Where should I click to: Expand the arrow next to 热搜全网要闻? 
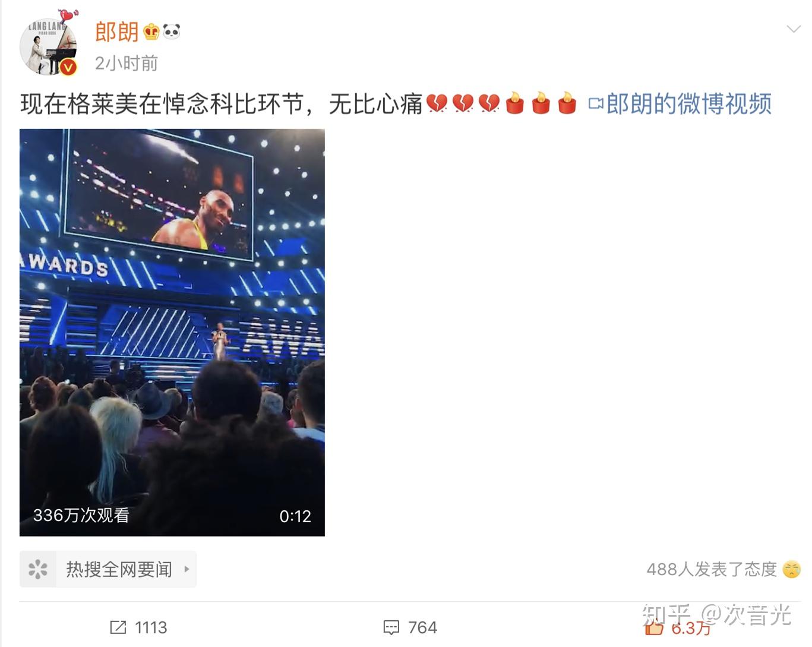pyautogui.click(x=187, y=569)
